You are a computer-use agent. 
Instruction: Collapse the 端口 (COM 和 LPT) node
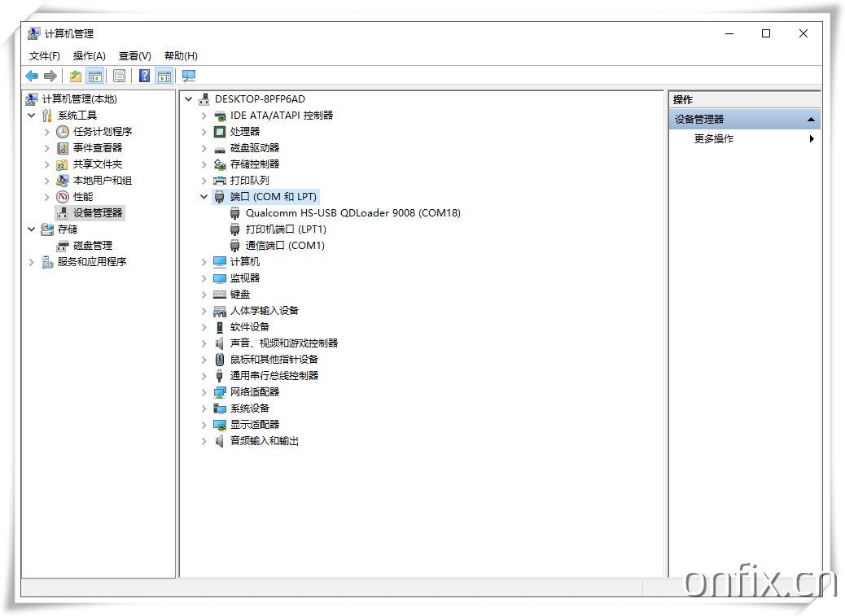click(204, 197)
